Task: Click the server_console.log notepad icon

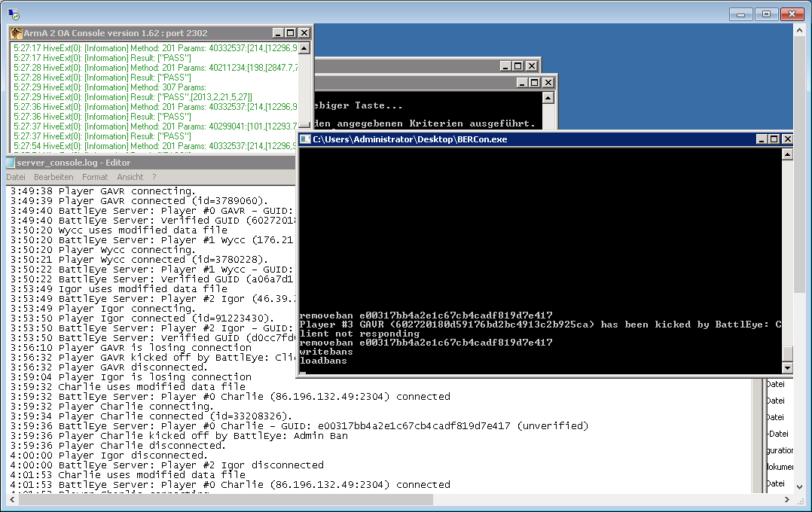Action: (x=11, y=163)
